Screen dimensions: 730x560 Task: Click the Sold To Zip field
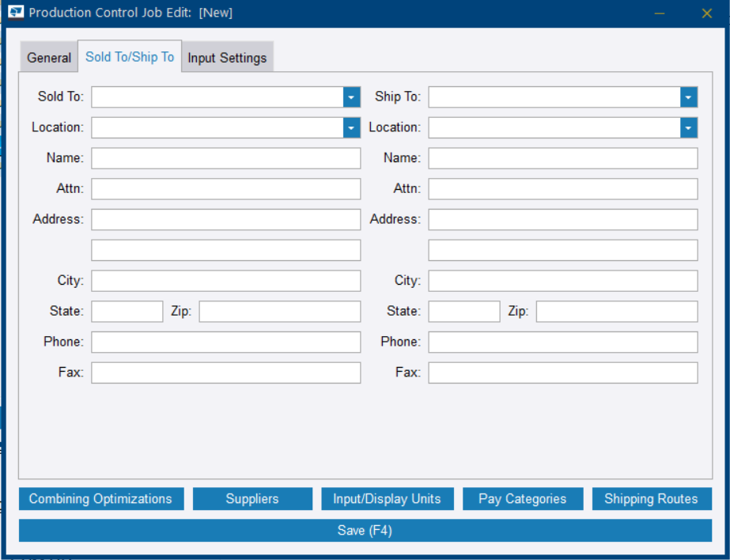point(280,311)
